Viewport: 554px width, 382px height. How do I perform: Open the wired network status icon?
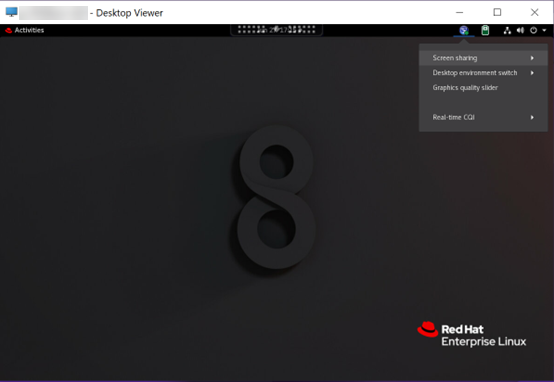[507, 30]
